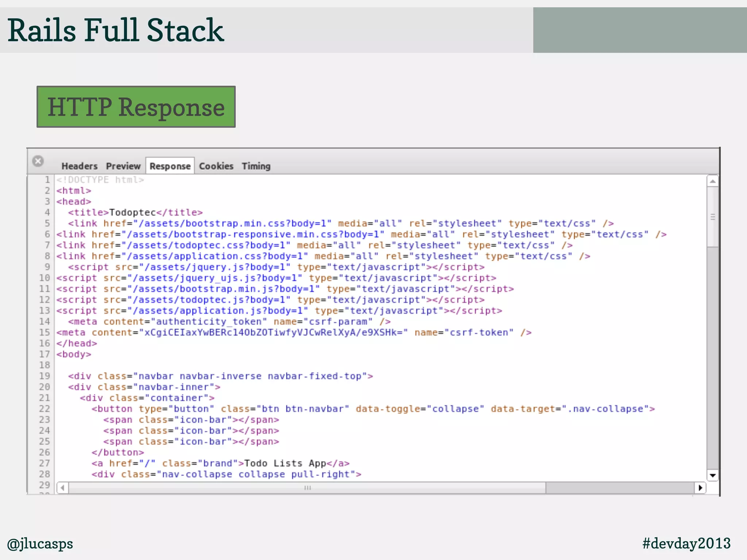The height and width of the screenshot is (560, 747).
Task: Click the icon-bar span on line 24
Action: [191, 431]
